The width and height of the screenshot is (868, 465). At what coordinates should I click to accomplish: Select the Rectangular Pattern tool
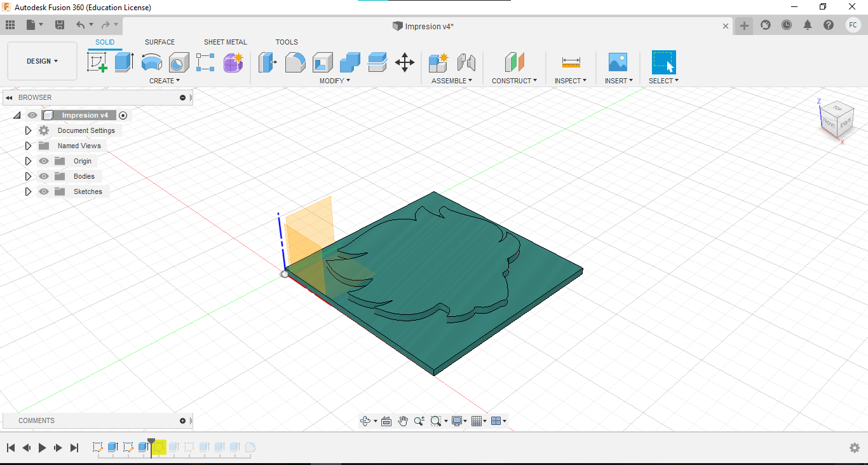point(206,62)
